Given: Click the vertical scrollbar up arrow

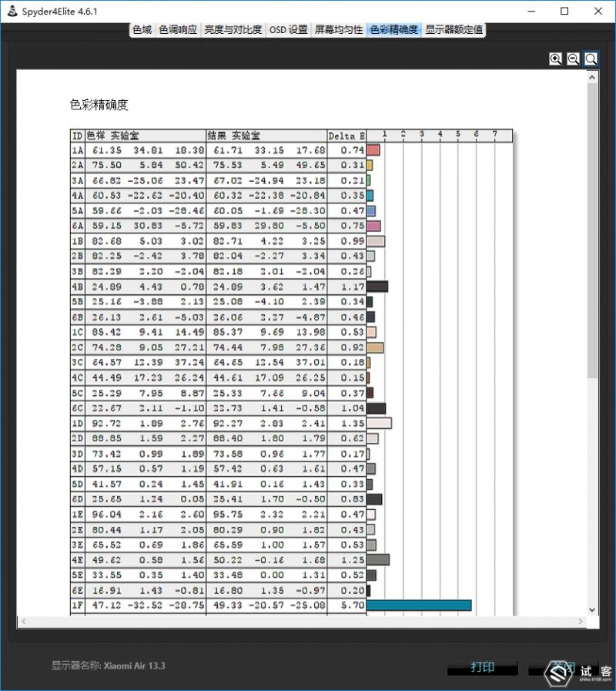Looking at the screenshot, I should click(592, 77).
